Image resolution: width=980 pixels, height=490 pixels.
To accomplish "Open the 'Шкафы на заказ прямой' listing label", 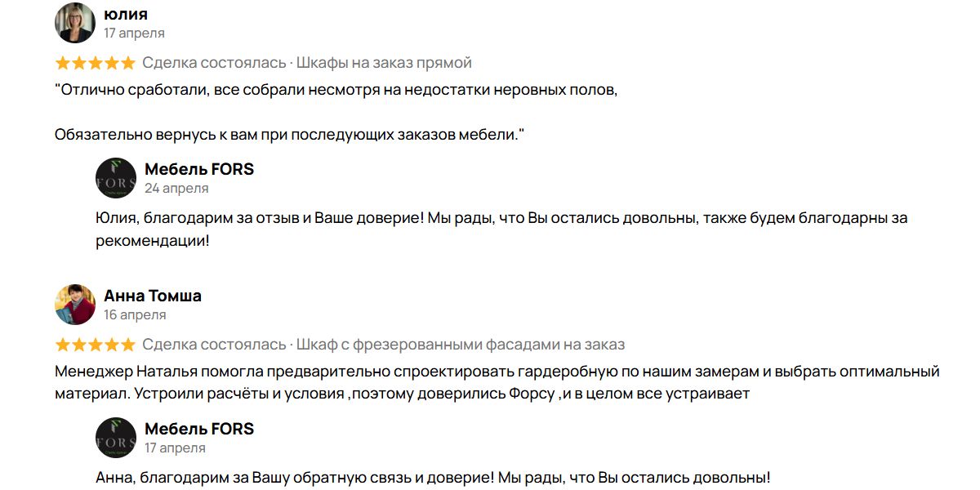I will click(384, 63).
